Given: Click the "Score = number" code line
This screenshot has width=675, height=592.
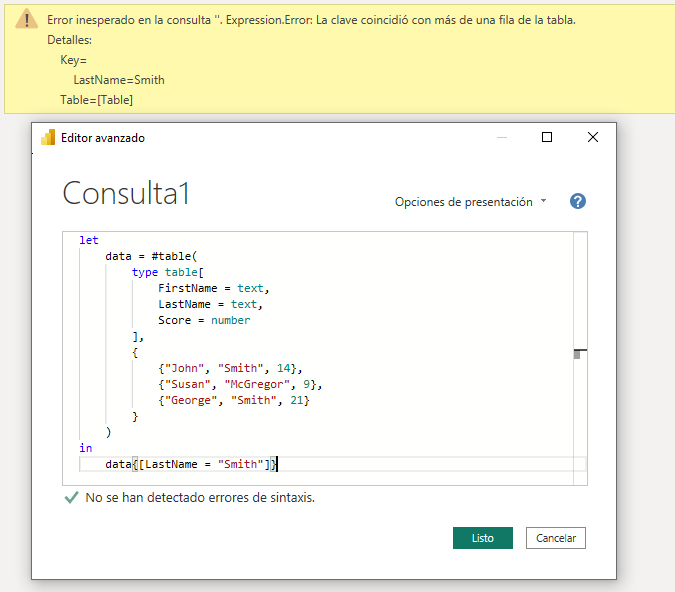Looking at the screenshot, I should (204, 320).
